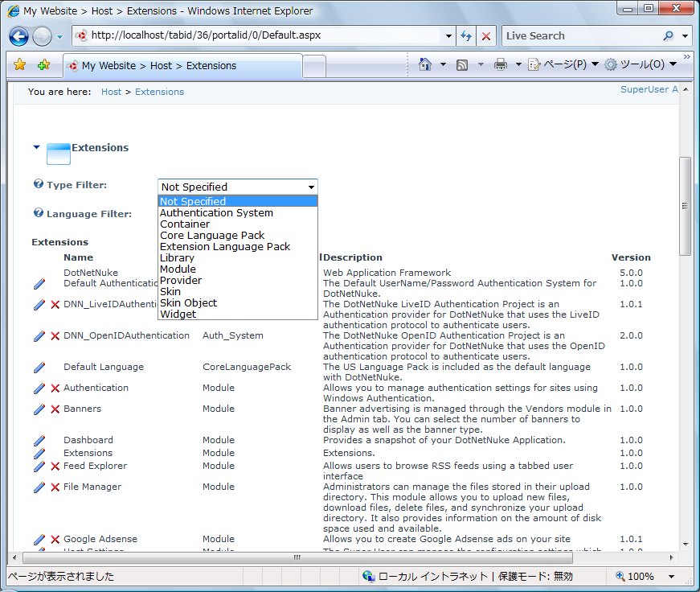This screenshot has width=700, height=592.
Task: Show help for Type Filter
Action: [x=39, y=183]
